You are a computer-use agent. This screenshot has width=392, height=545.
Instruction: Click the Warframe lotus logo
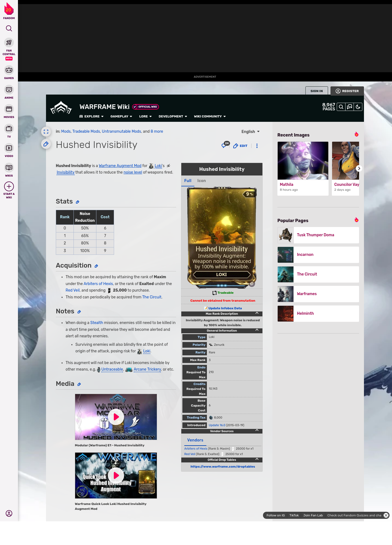tap(61, 108)
